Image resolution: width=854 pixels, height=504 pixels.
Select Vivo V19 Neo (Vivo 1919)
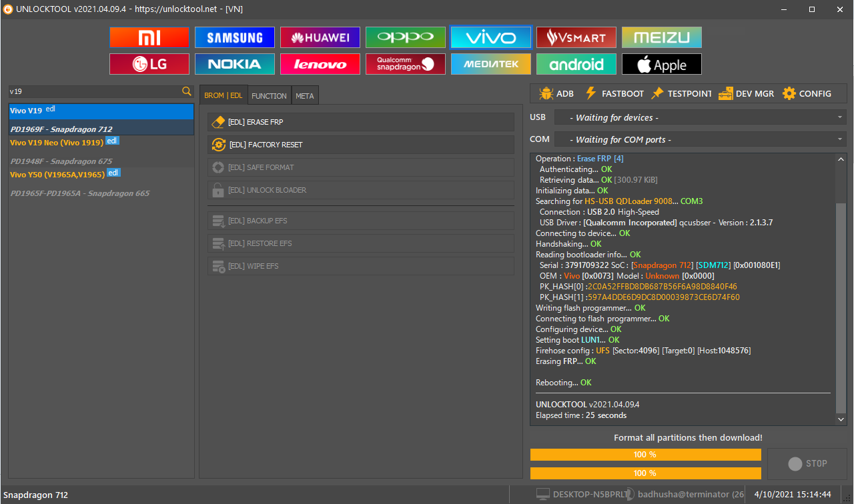101,142
